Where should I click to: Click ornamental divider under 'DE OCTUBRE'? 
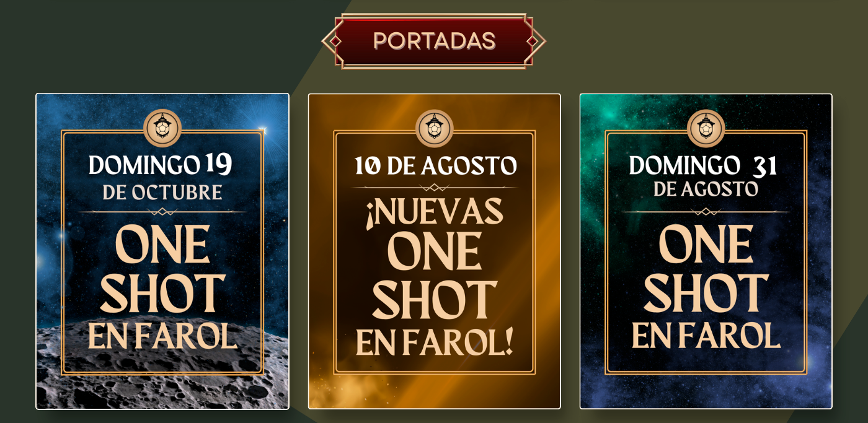(162, 212)
